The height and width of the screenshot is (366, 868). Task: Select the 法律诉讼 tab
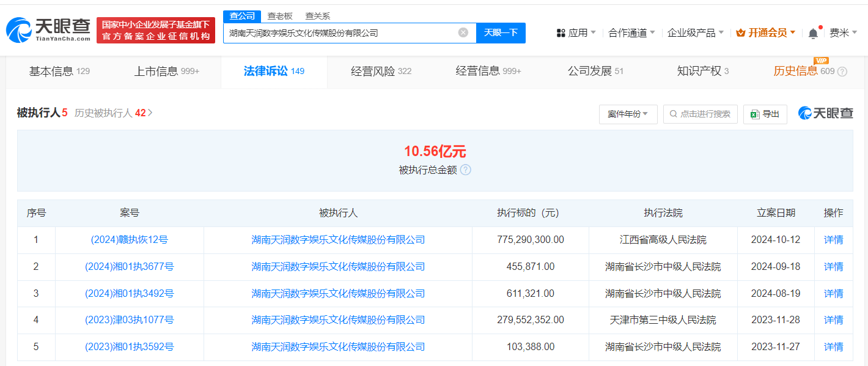(x=274, y=71)
